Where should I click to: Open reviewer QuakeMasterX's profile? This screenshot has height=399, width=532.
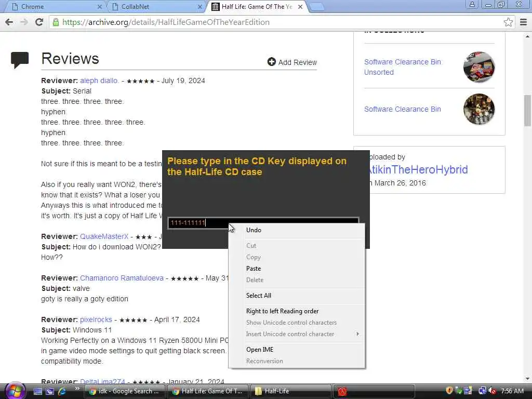(x=104, y=236)
